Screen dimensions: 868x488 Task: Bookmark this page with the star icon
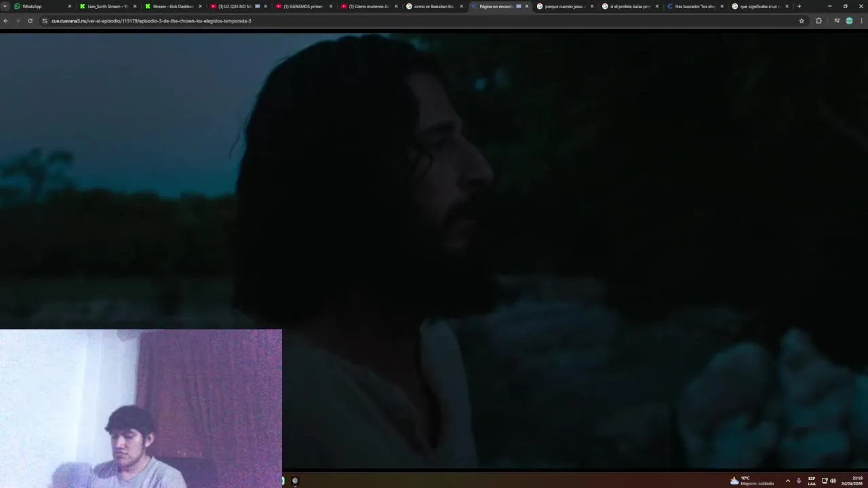(802, 21)
